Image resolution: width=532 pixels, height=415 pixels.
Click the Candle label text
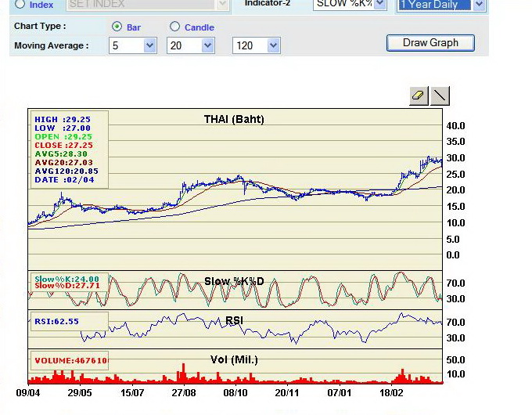pos(199,27)
